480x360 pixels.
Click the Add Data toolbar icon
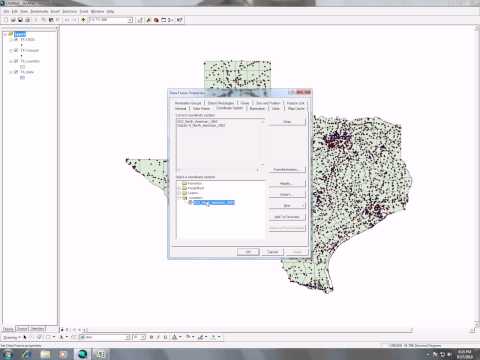[x=83, y=20]
